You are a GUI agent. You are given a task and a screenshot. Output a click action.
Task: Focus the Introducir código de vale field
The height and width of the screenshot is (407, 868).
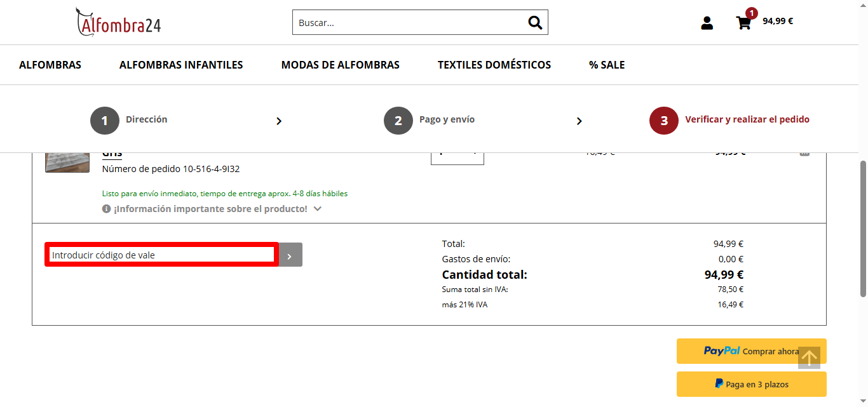click(161, 255)
